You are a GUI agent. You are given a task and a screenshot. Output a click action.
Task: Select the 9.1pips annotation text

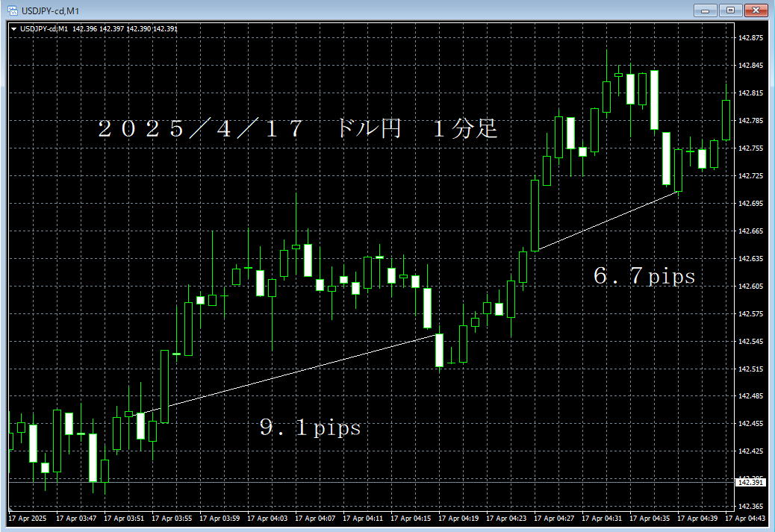[x=311, y=428]
